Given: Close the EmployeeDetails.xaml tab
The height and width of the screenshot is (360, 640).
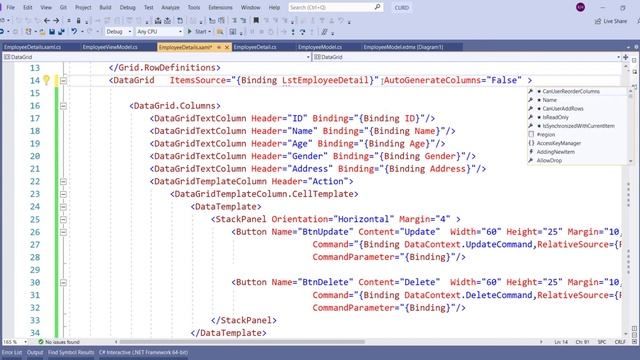Looking at the screenshot, I should tap(227, 47).
